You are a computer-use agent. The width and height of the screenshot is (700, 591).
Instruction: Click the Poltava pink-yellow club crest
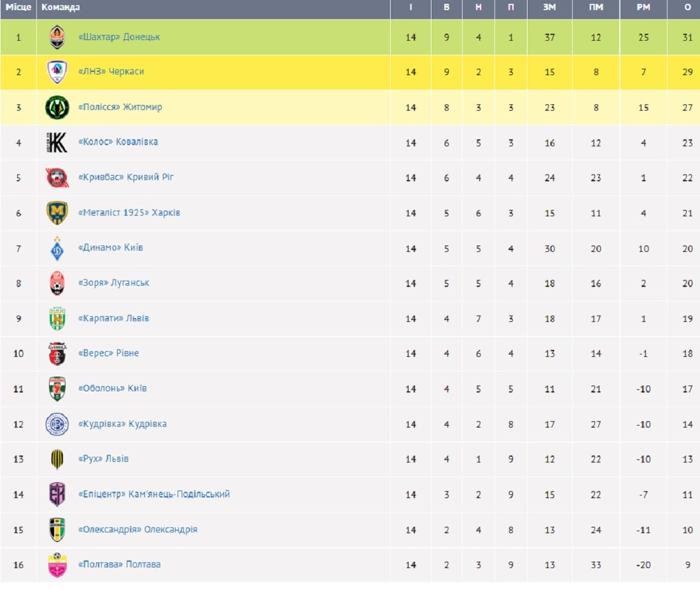[x=57, y=565]
